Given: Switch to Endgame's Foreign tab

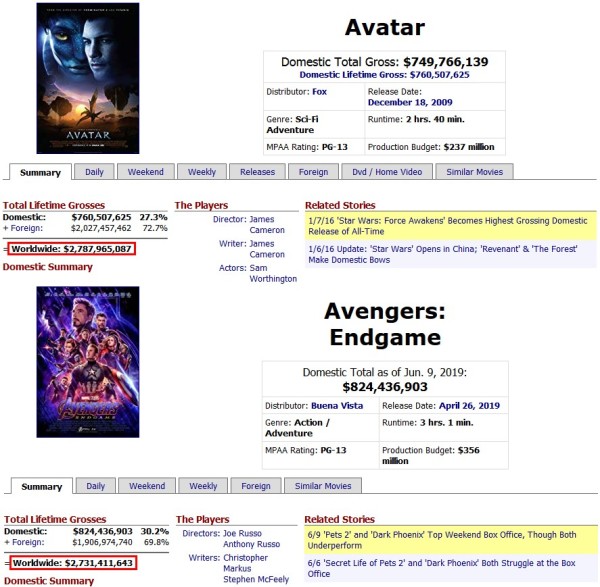Looking at the screenshot, I should 256,486.
